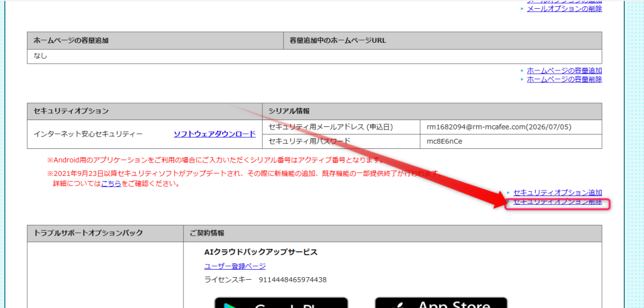Screen dimensions: 644x308
Task: Click the セキュリティオプション table header
Action: click(x=145, y=111)
